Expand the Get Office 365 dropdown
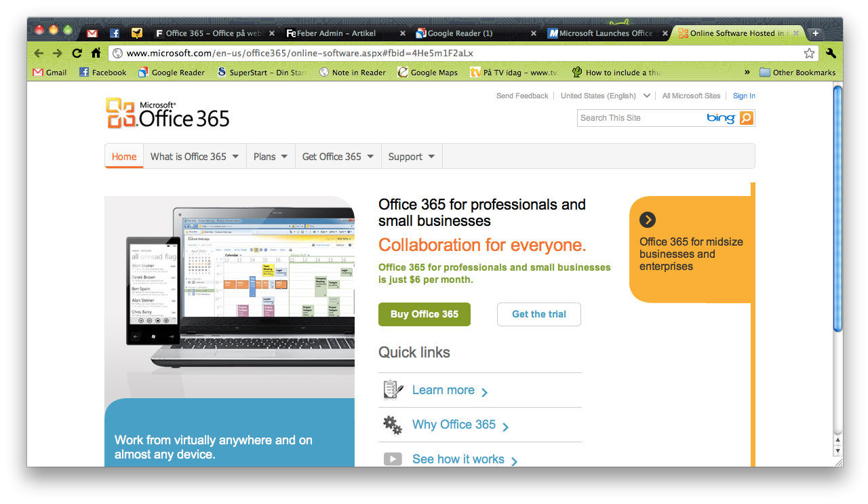The width and height of the screenshot is (868, 504). [x=338, y=157]
